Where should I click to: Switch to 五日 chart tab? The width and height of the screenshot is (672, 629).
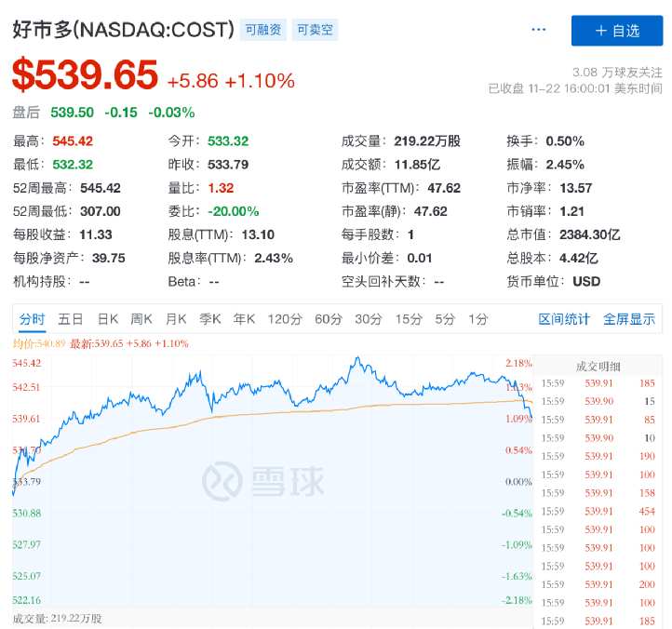tap(71, 319)
